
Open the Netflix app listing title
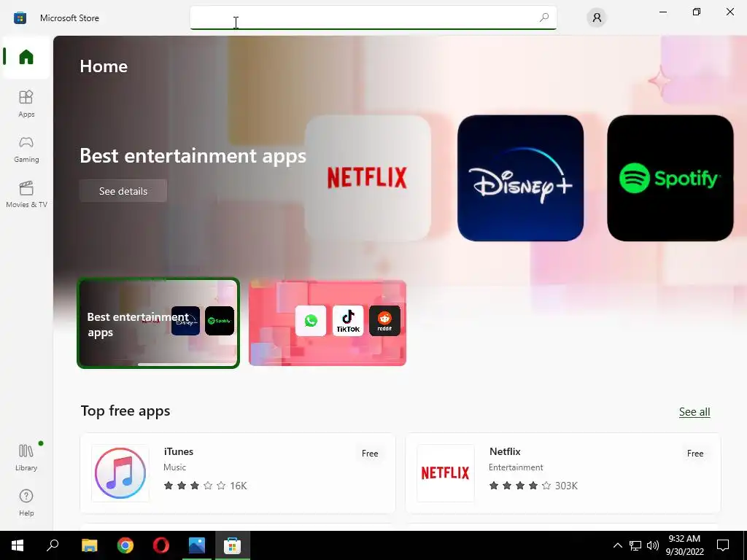505,451
